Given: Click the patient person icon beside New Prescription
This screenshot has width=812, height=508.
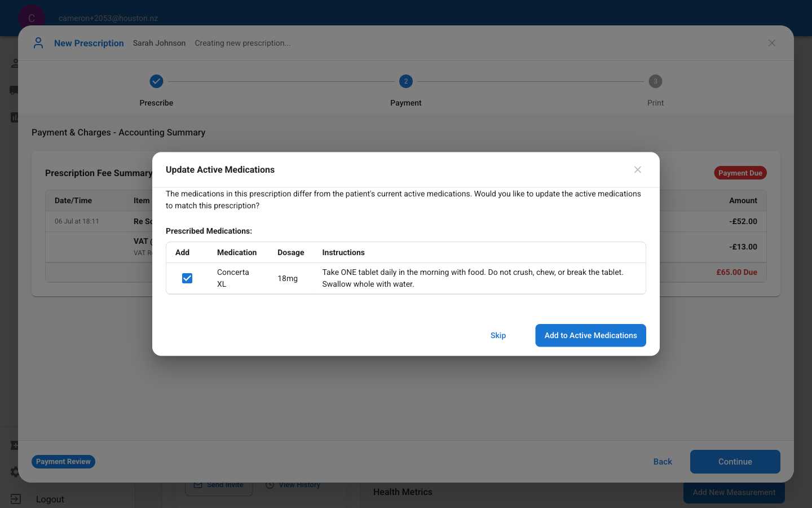Looking at the screenshot, I should pyautogui.click(x=38, y=43).
